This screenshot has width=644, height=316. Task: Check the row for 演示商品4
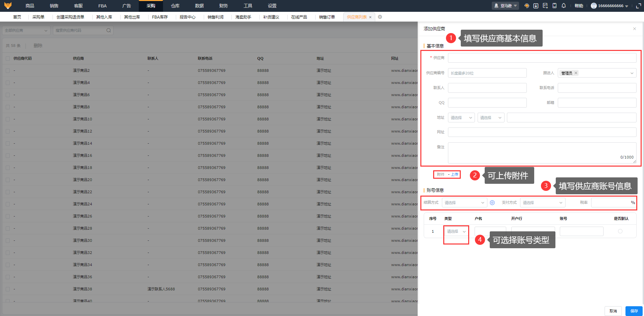coord(8,83)
